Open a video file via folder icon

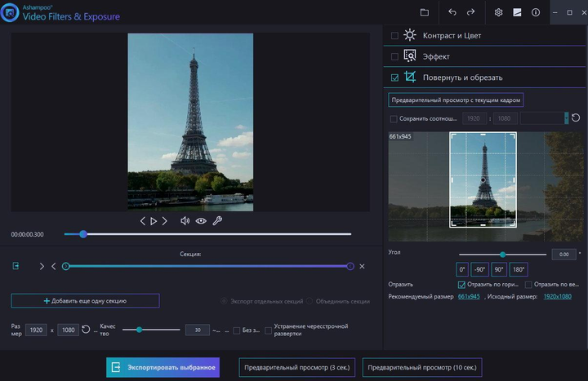424,12
